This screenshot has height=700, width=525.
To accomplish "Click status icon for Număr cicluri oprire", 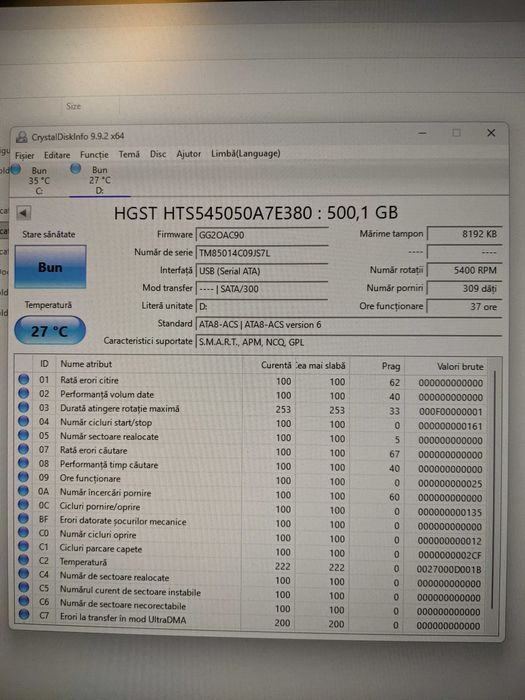I will pos(24,532).
